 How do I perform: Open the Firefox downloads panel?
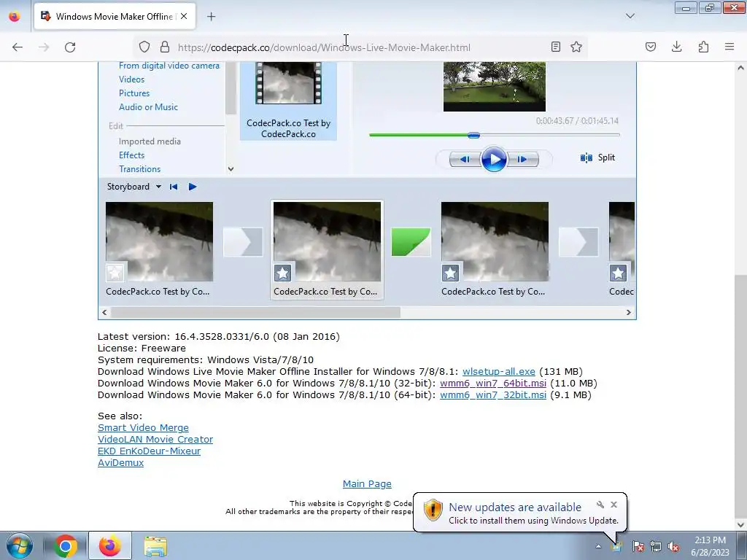676,47
